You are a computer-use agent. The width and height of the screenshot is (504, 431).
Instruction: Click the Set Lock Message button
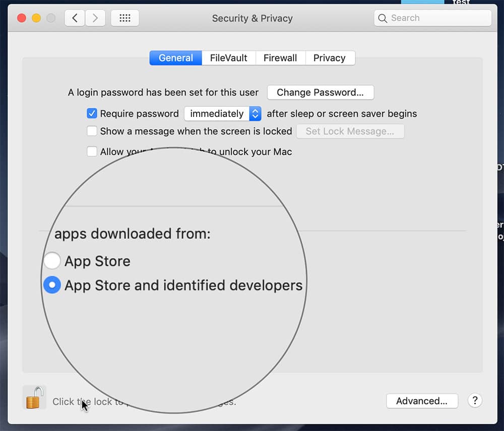(x=350, y=131)
